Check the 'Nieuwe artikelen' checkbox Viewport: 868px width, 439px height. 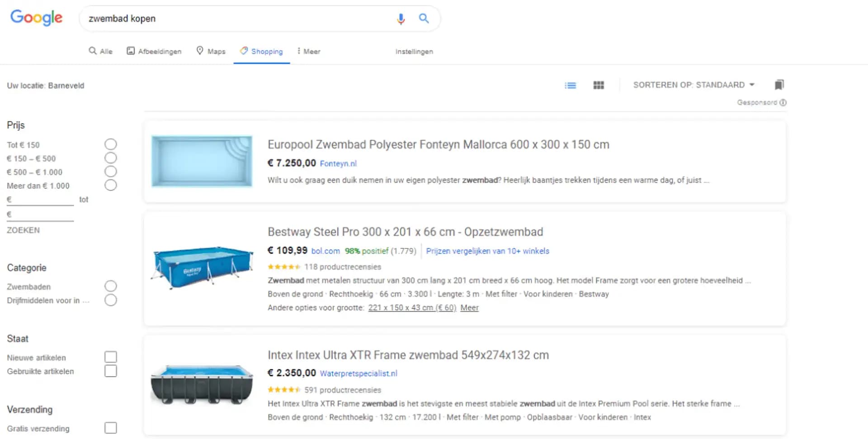pos(110,357)
